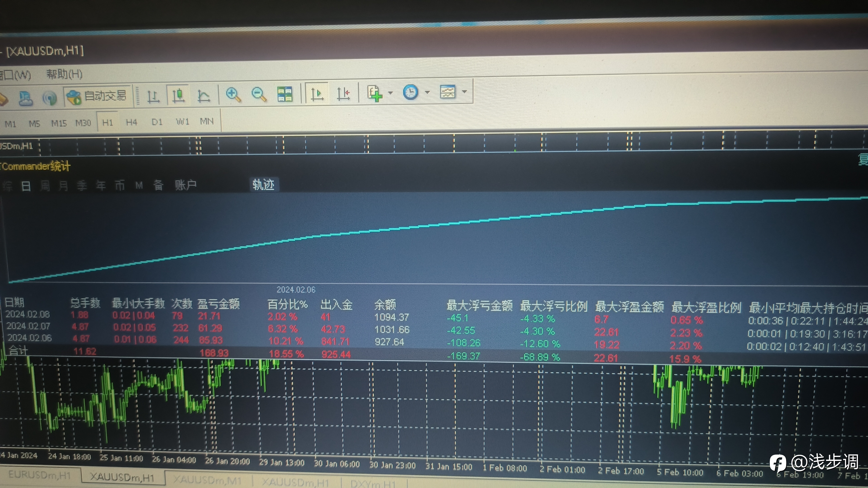The image size is (868, 488).
Task: Open the 帮助(H) menu
Action: (x=64, y=74)
